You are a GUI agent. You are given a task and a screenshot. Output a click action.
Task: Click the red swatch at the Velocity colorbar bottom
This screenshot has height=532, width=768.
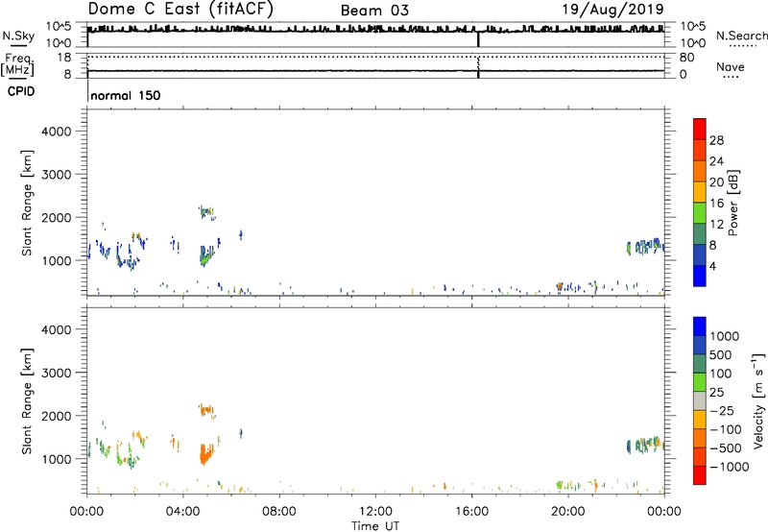point(700,474)
